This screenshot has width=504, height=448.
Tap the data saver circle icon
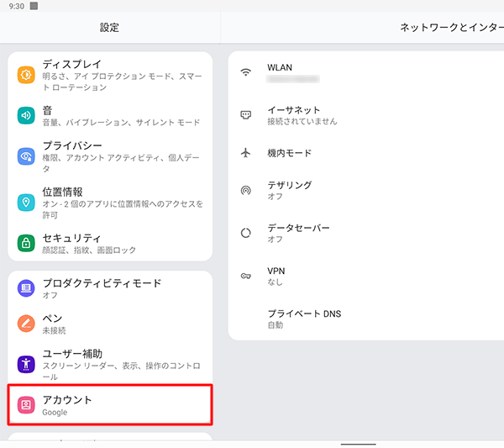pyautogui.click(x=246, y=233)
